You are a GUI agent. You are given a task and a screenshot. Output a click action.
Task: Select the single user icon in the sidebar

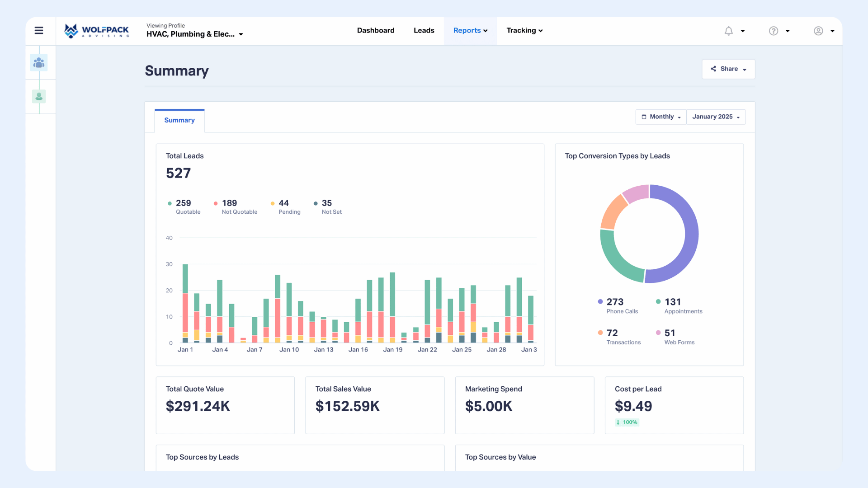39,96
